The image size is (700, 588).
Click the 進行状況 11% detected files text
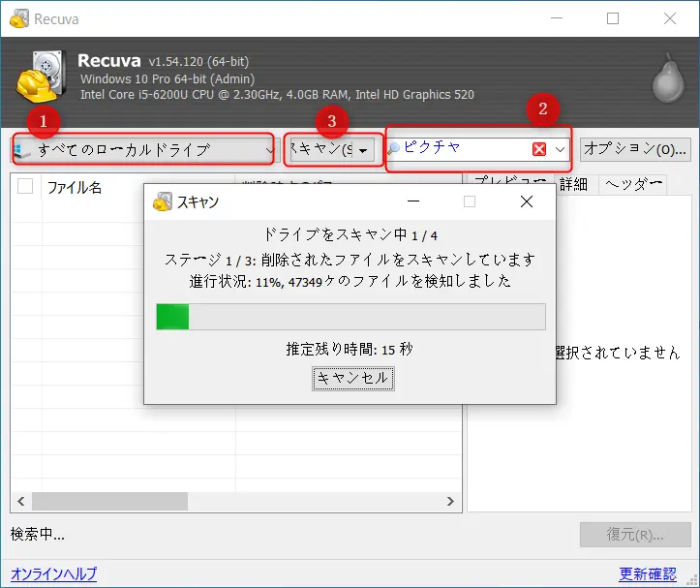coord(350,282)
